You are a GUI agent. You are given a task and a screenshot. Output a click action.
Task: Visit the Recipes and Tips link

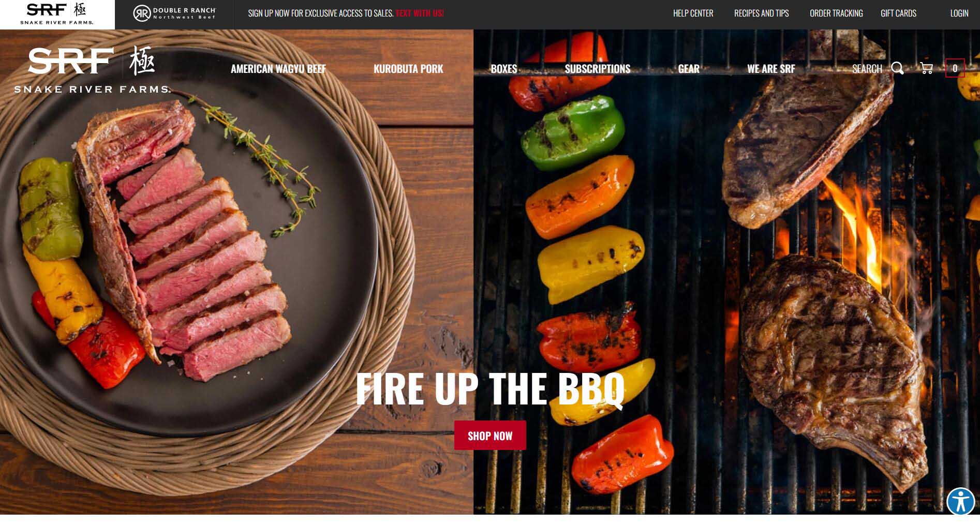pyautogui.click(x=761, y=13)
